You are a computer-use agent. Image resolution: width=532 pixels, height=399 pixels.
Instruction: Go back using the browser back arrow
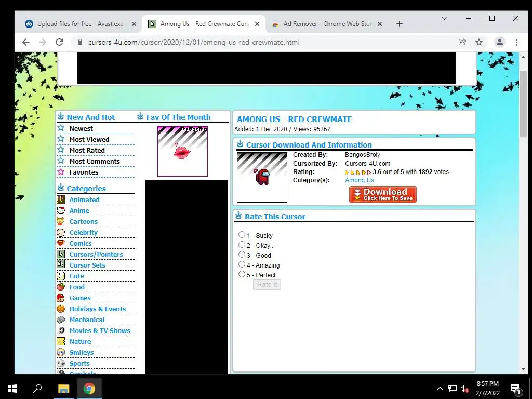26,42
